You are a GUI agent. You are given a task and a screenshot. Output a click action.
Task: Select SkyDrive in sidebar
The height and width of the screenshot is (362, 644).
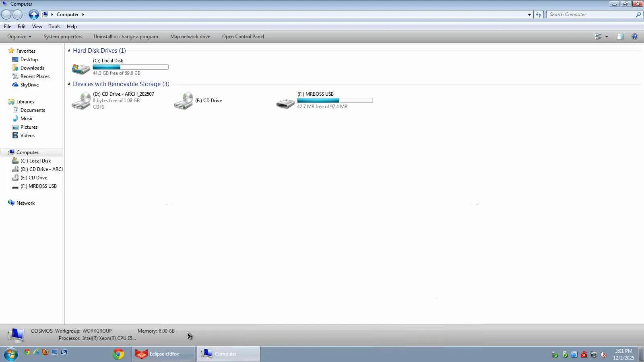(29, 85)
